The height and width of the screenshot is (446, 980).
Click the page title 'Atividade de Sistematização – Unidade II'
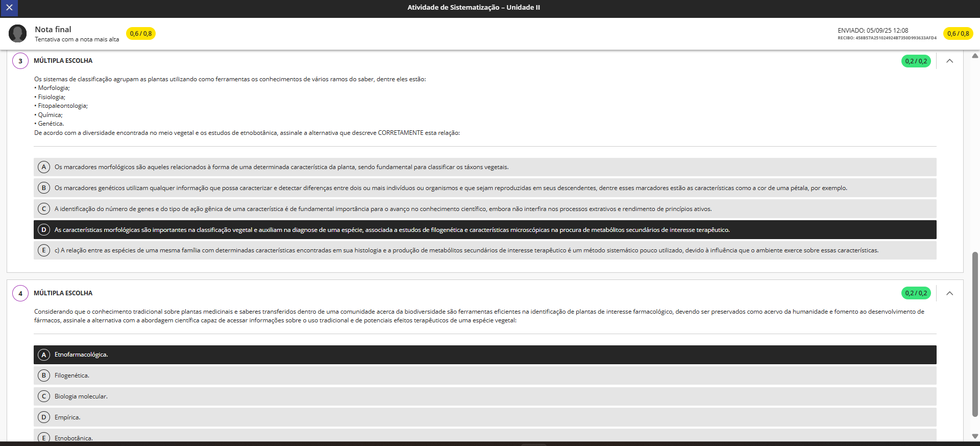(x=474, y=7)
